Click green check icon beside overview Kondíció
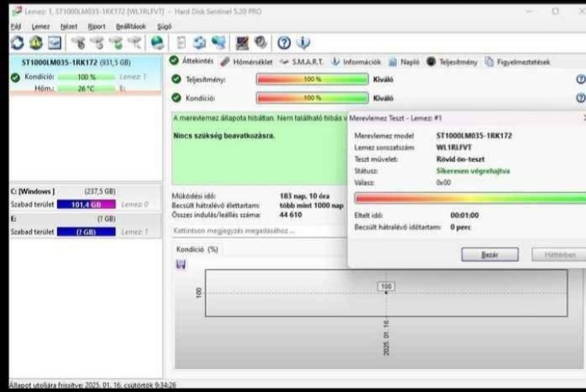 (176, 98)
